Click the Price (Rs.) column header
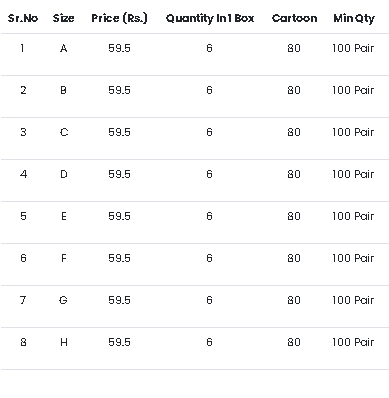 [x=119, y=18]
